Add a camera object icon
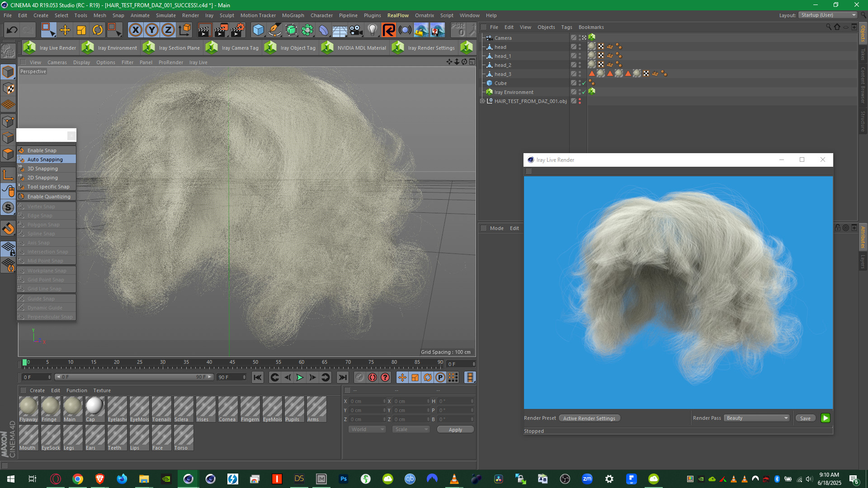The height and width of the screenshot is (488, 868). pos(356,30)
